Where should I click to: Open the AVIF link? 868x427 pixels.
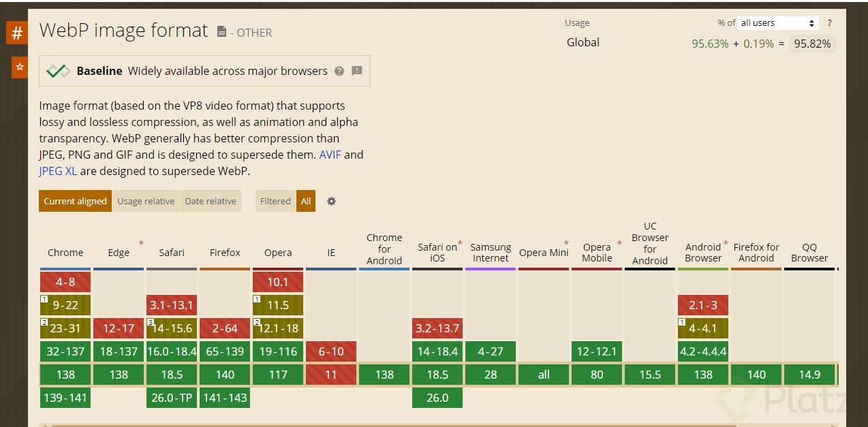pyautogui.click(x=330, y=155)
